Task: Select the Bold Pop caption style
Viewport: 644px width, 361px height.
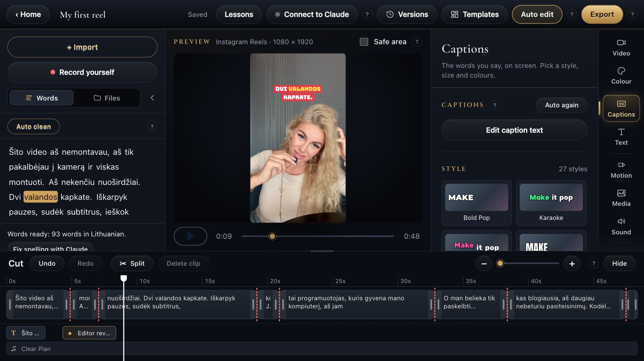Action: (477, 203)
